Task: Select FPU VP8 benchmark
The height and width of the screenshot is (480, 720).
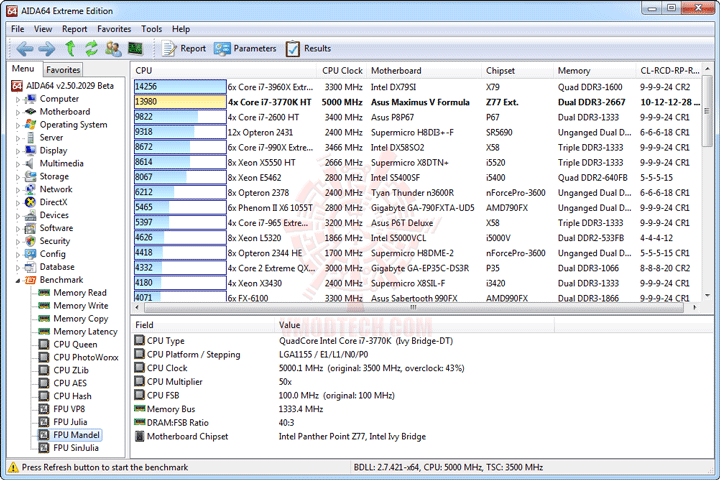Action: tap(69, 409)
